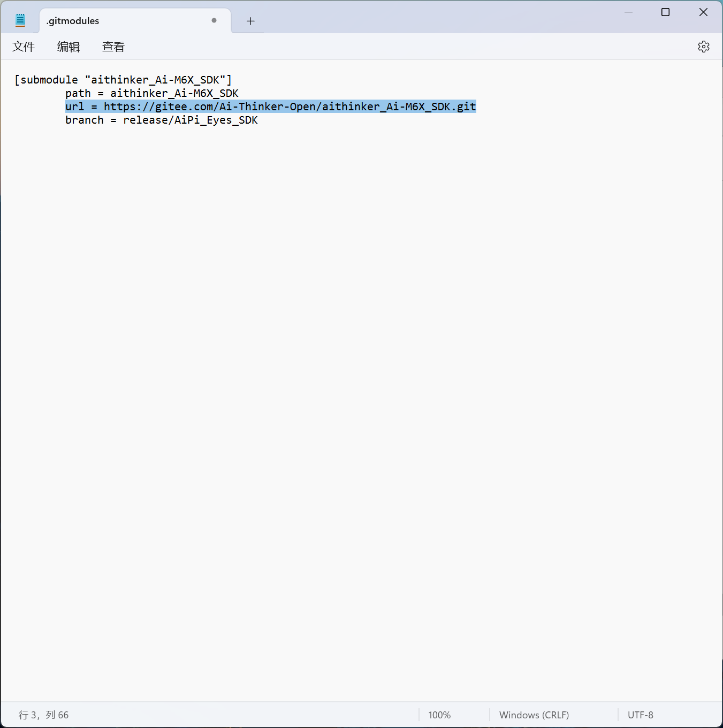Click the UTF-8 encoding indicator
Screen dimensions: 723x728
(x=641, y=715)
